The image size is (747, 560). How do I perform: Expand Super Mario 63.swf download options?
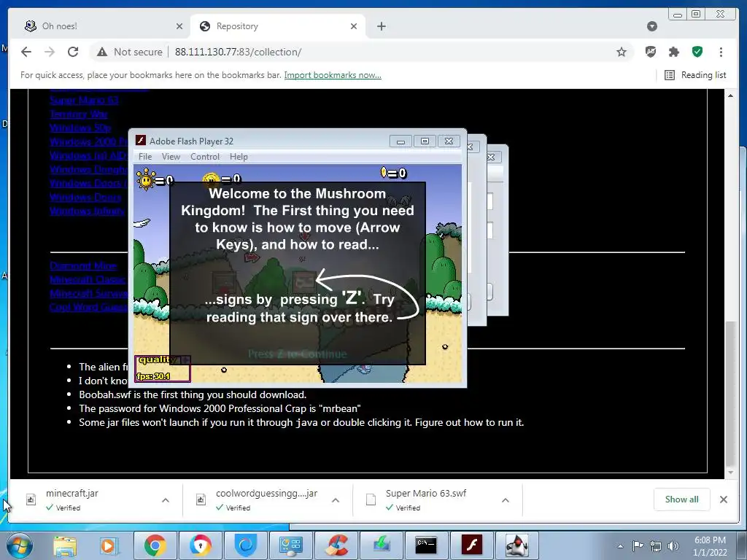(506, 500)
